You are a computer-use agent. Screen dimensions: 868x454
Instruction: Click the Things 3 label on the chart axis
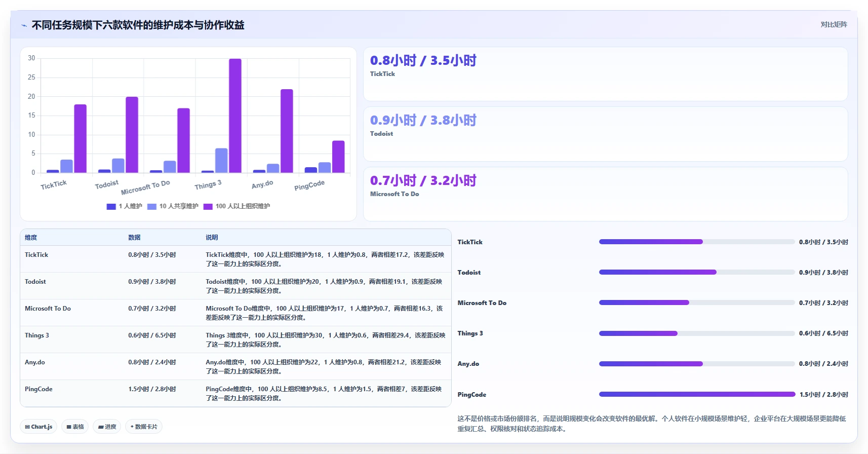208,185
